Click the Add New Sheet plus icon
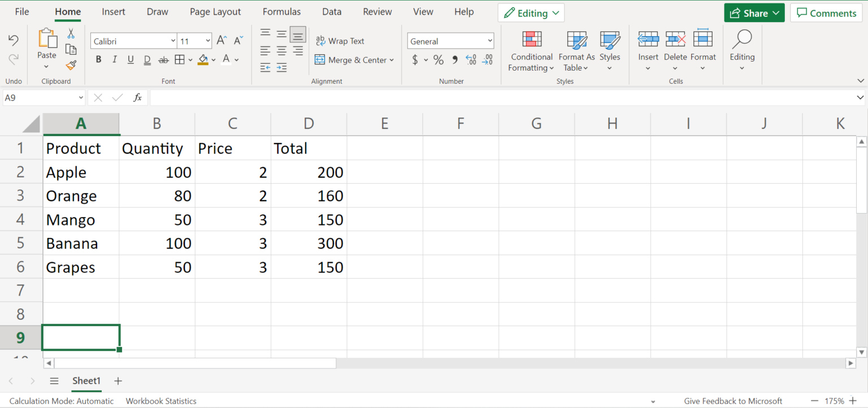This screenshot has height=408, width=868. (118, 381)
